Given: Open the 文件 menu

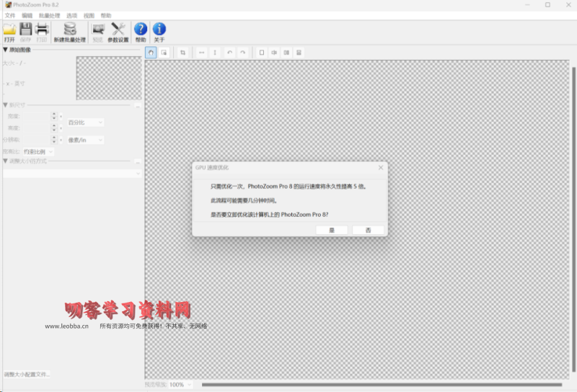Looking at the screenshot, I should (10, 15).
